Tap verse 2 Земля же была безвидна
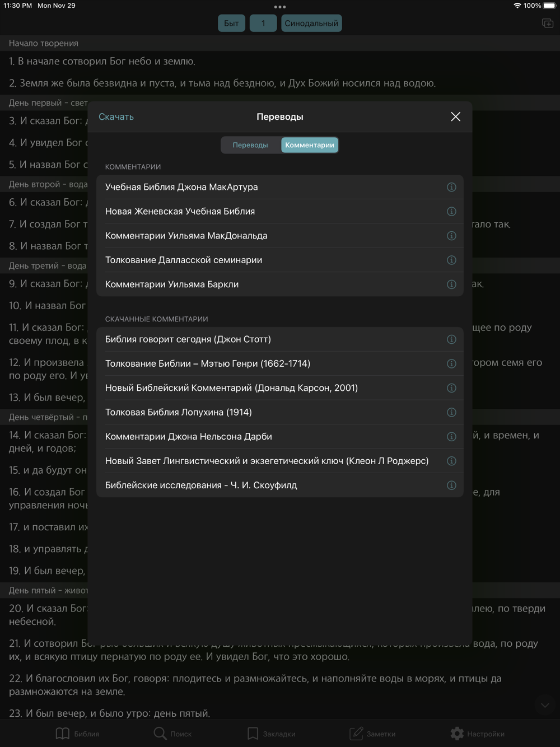 tap(222, 83)
